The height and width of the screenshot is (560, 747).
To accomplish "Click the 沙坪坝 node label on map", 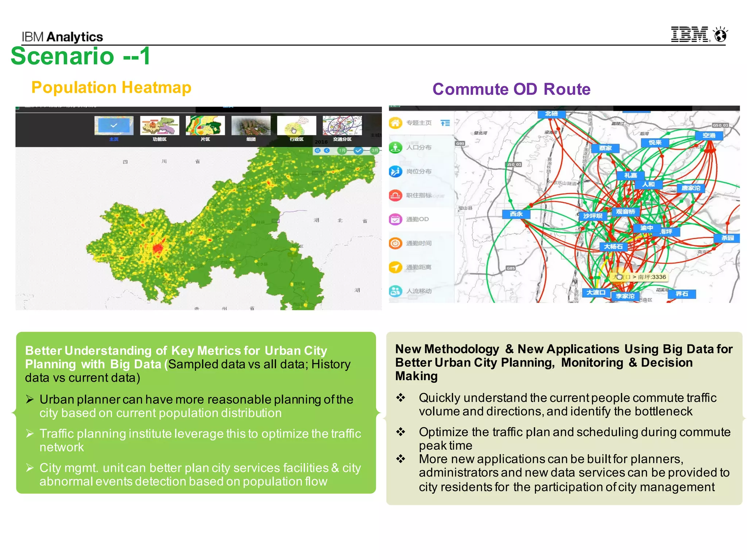I will tap(593, 216).
